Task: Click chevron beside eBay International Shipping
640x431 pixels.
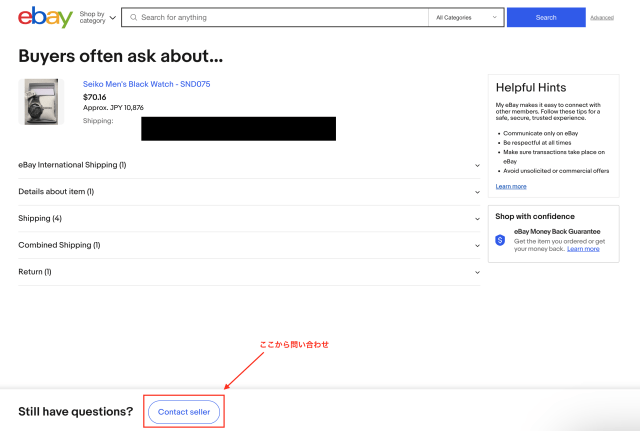Action: [x=477, y=165]
